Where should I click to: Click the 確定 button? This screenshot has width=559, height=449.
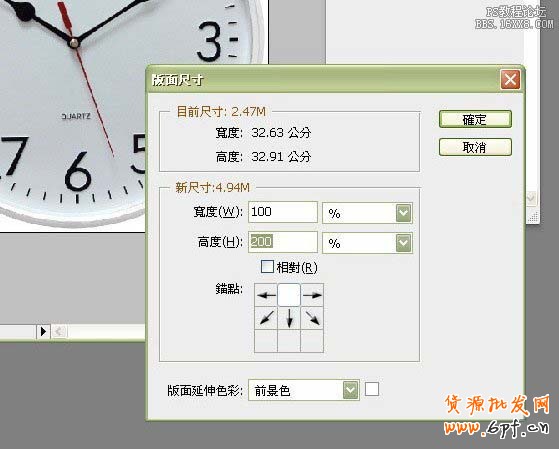point(475,119)
